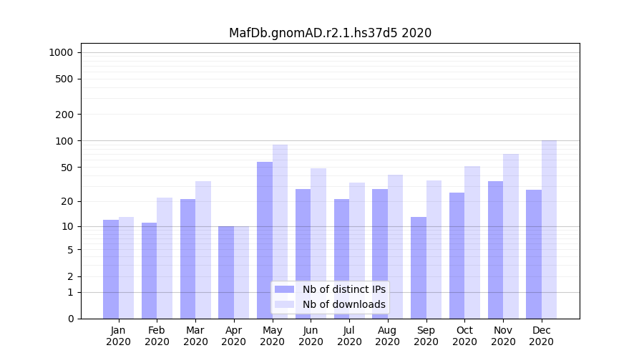Select the September 2020 distinct IPs bar
This screenshot has height=358, width=644.
coord(419,268)
